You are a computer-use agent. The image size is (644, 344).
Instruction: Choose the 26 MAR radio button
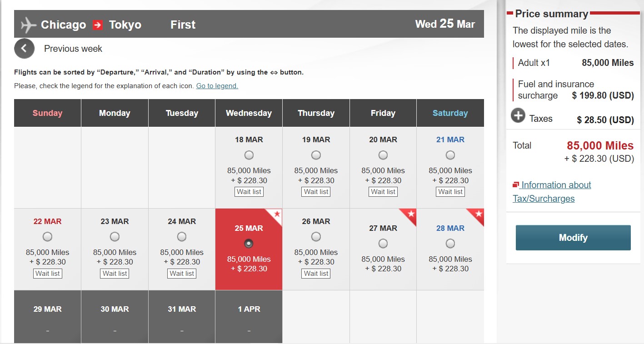tap(316, 236)
